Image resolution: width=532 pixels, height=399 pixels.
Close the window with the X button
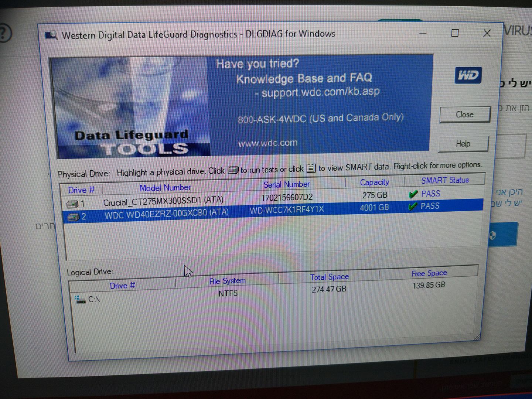(x=487, y=33)
